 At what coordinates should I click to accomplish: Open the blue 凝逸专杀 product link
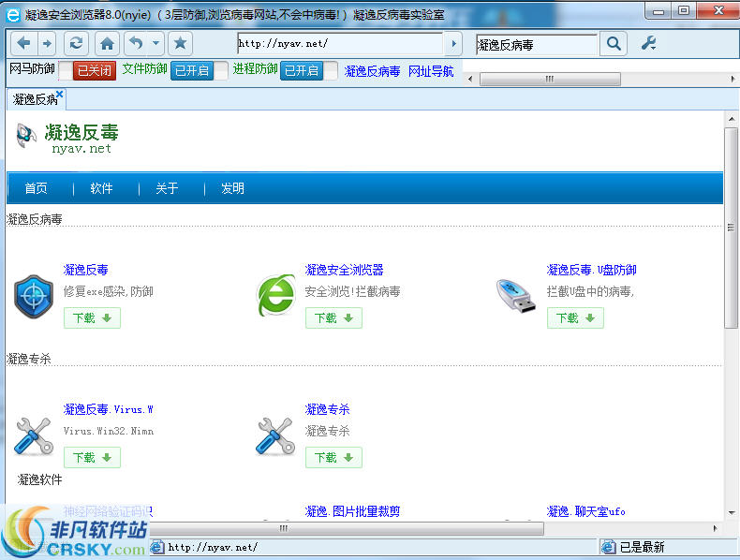point(327,409)
